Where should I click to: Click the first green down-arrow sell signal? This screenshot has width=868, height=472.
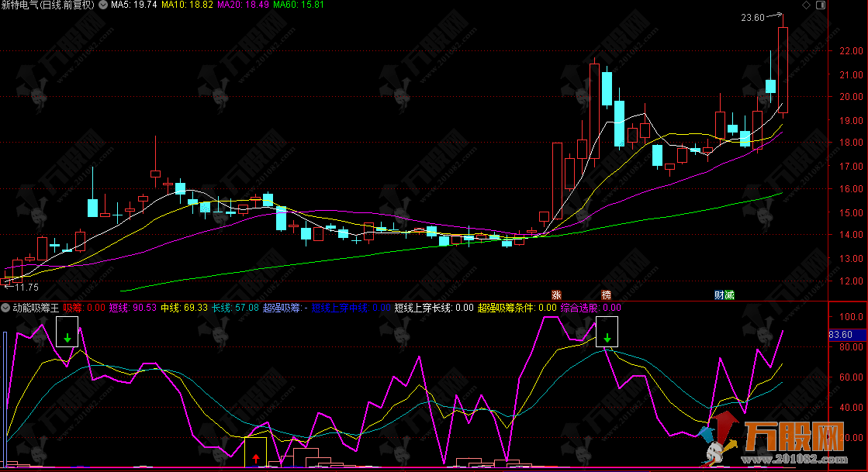point(67,337)
